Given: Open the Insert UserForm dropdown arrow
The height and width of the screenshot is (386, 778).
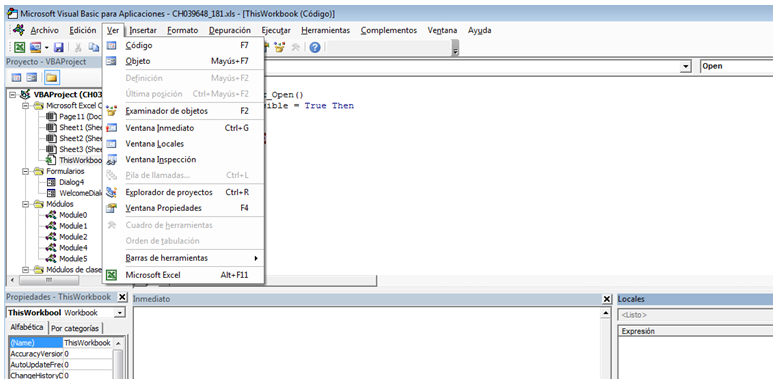Looking at the screenshot, I should (x=46, y=47).
